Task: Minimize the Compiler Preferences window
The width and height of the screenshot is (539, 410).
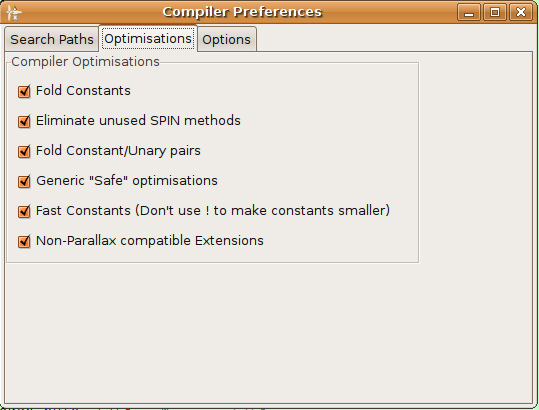Action: point(469,12)
